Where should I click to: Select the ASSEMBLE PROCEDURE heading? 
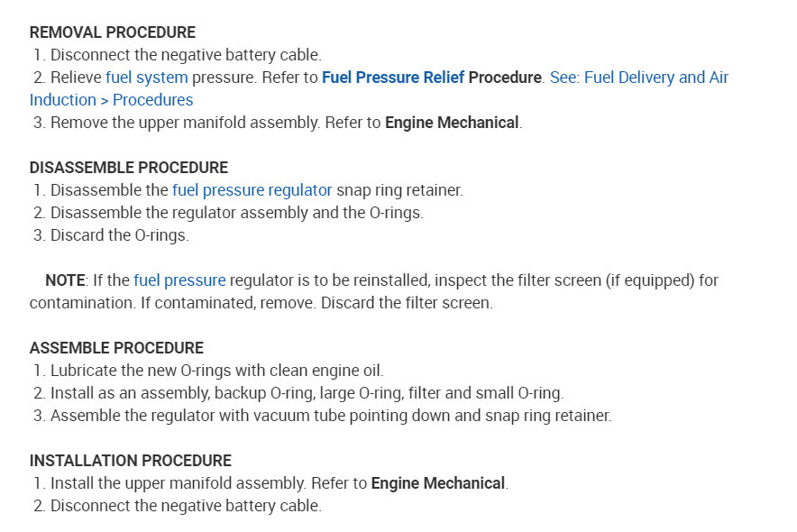[x=116, y=348]
